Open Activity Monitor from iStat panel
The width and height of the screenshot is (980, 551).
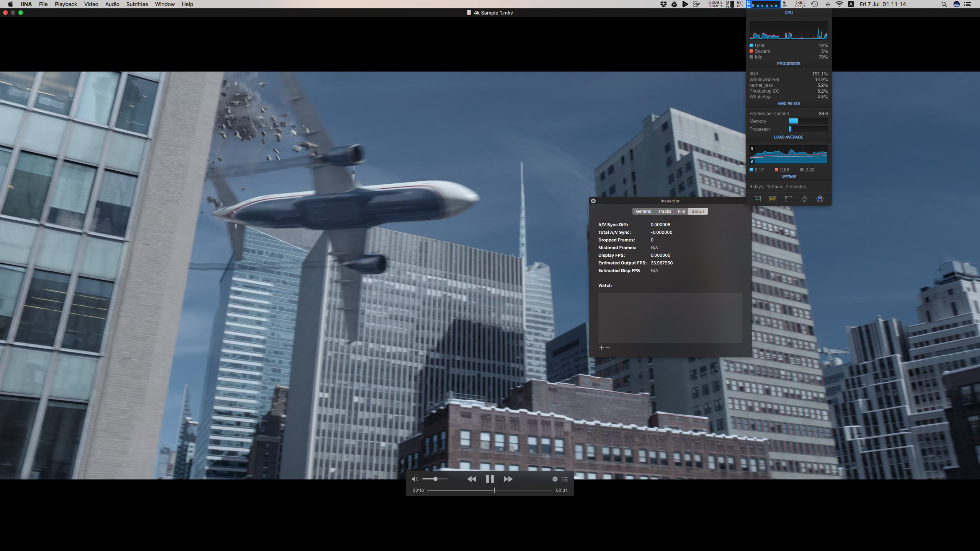click(x=757, y=199)
